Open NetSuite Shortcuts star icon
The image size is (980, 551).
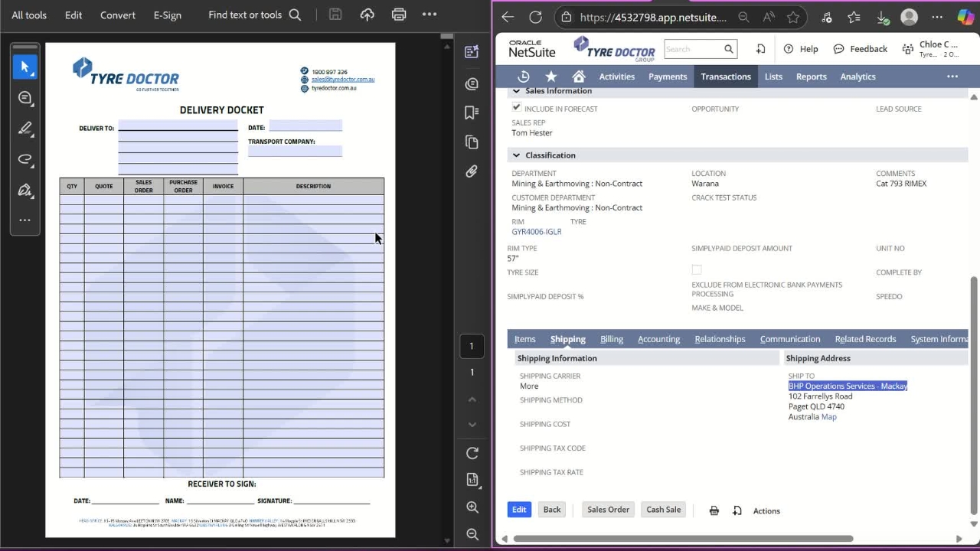(x=551, y=77)
